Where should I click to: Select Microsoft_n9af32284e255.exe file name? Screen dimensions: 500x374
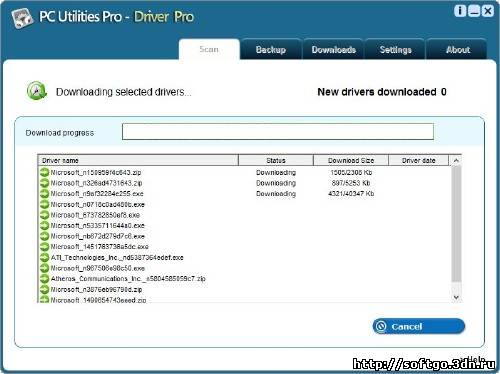[x=97, y=194]
